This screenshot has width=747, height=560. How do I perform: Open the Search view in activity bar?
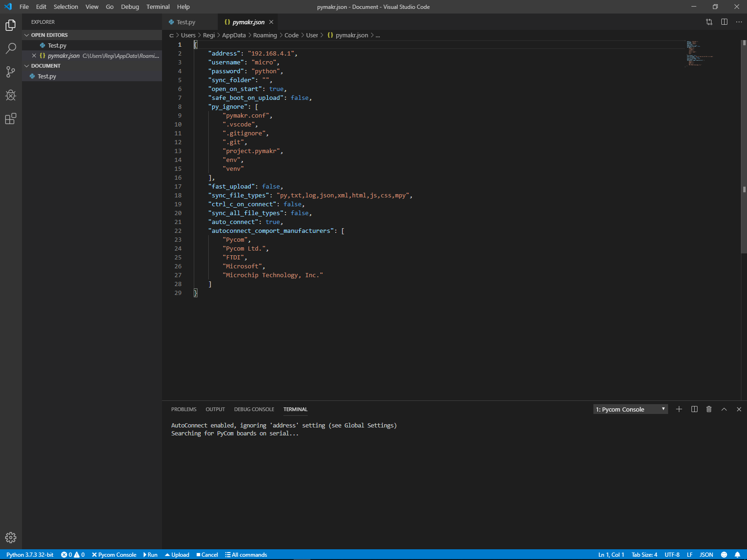pos(11,48)
